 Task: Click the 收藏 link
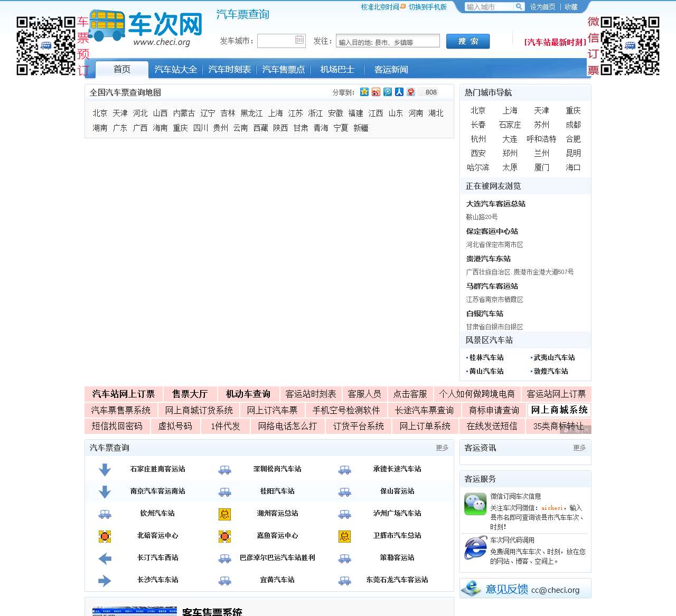click(x=571, y=7)
